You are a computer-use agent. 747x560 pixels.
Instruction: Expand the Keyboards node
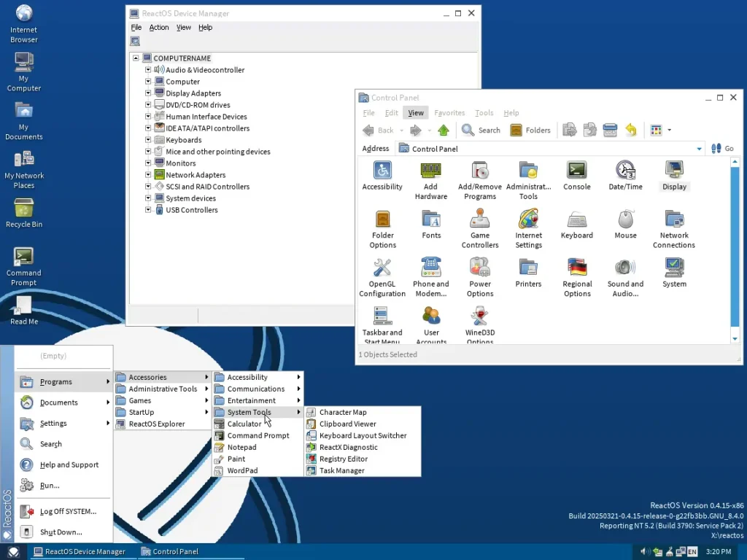148,139
